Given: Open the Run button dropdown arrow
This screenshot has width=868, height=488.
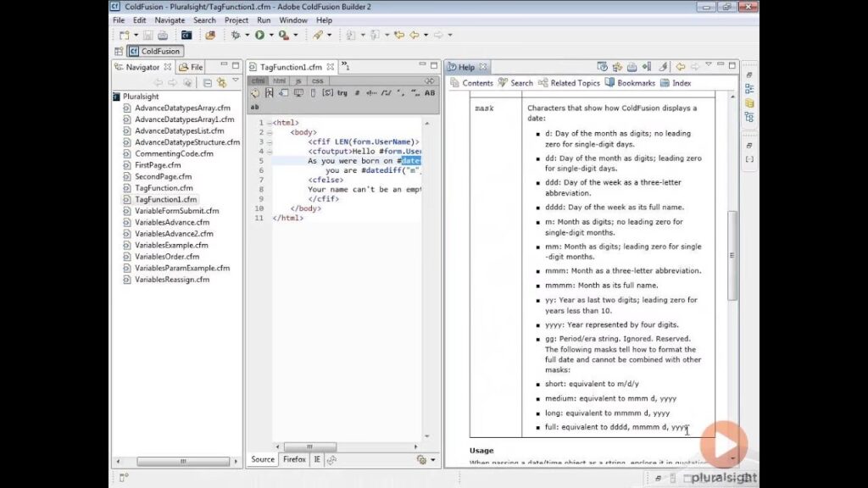Looking at the screenshot, I should [271, 35].
